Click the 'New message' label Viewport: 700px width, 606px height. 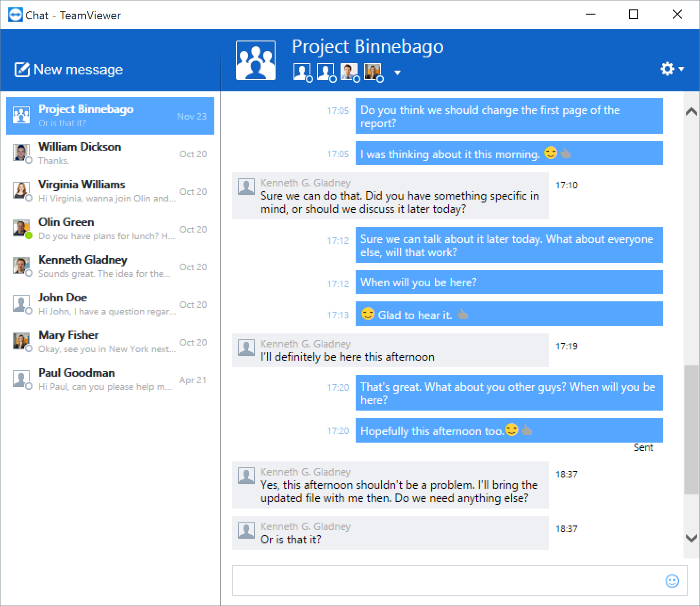(x=78, y=70)
